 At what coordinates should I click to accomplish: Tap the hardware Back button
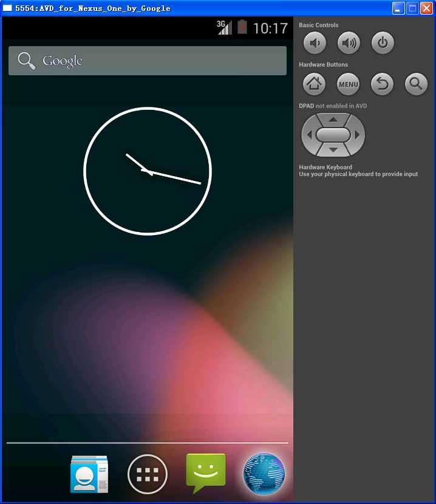coord(382,84)
